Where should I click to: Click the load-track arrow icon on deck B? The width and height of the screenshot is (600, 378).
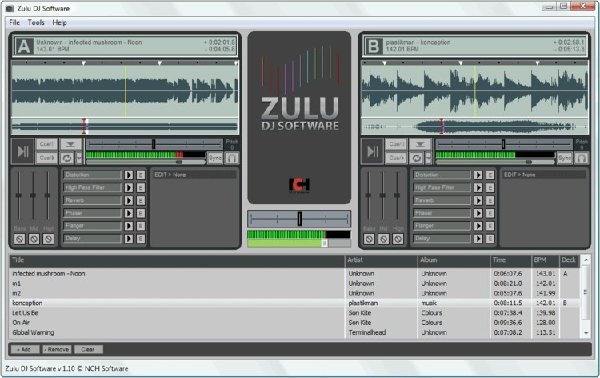[x=420, y=144]
